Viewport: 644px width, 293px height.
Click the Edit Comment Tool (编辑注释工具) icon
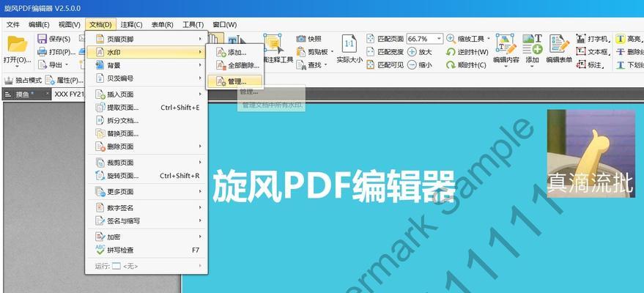[x=273, y=43]
